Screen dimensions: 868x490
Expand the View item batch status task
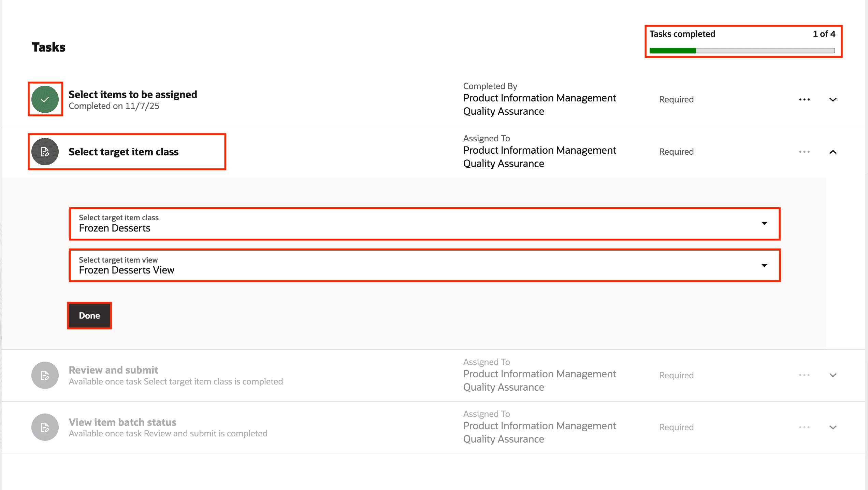click(833, 427)
